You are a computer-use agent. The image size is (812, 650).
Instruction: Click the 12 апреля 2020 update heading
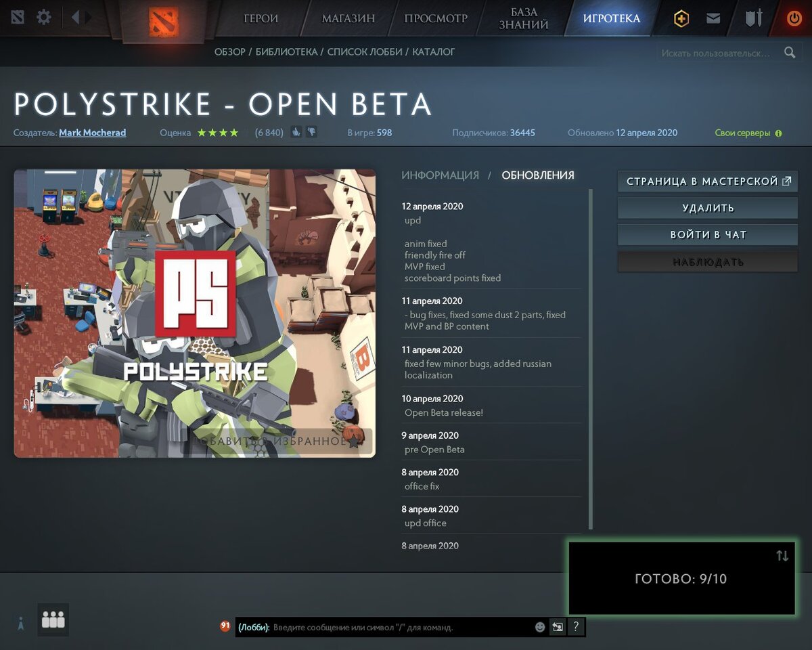click(432, 207)
